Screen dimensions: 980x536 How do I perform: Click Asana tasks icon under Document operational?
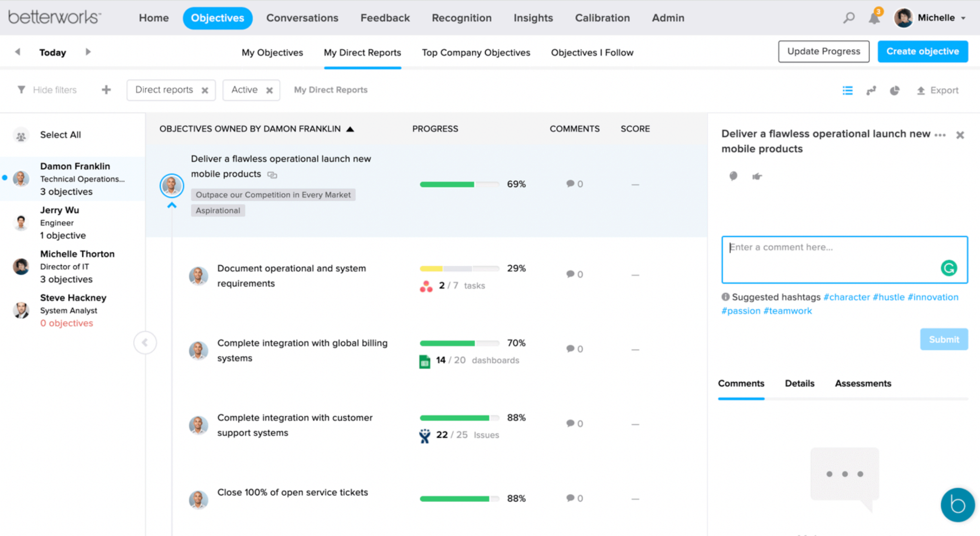click(426, 286)
